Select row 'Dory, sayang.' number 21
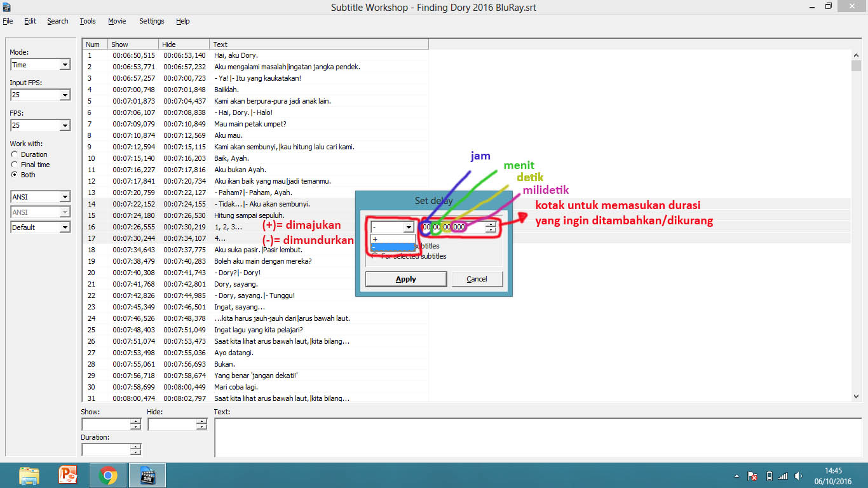Screen dimensions: 868x488 (x=255, y=284)
